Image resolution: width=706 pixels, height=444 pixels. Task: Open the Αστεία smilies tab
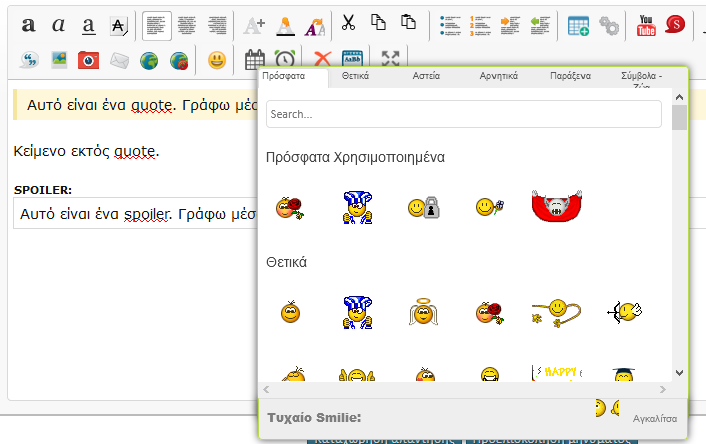(425, 75)
